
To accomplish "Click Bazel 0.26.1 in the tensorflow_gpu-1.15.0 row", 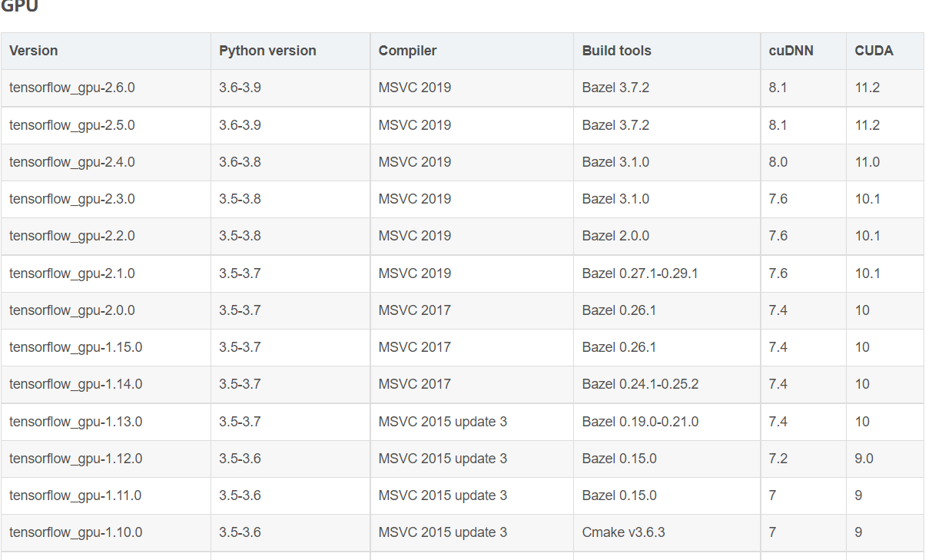I will point(667,347).
